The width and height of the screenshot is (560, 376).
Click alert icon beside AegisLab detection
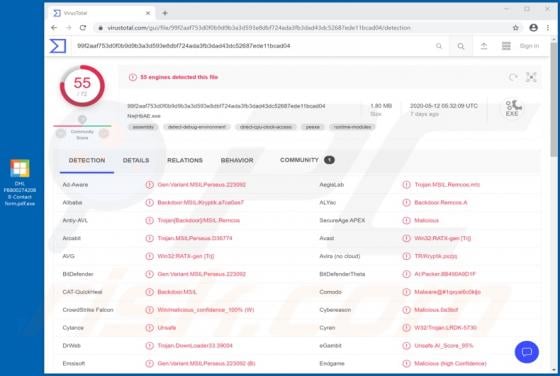[406, 185]
